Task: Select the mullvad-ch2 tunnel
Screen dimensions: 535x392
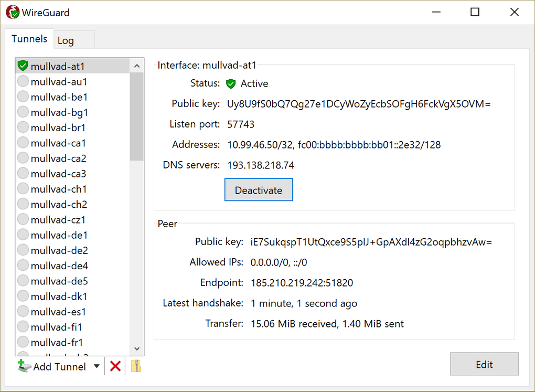Action: coord(58,204)
